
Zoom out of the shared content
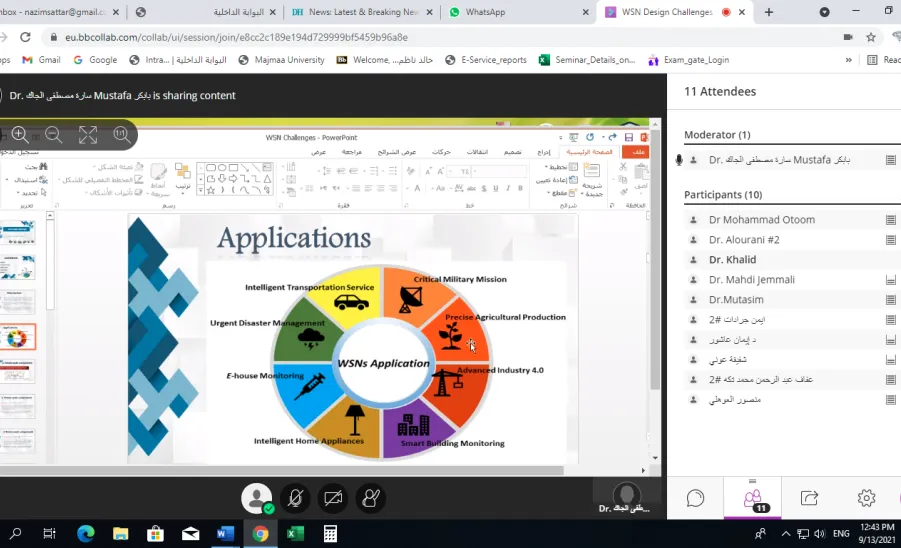coord(53,134)
